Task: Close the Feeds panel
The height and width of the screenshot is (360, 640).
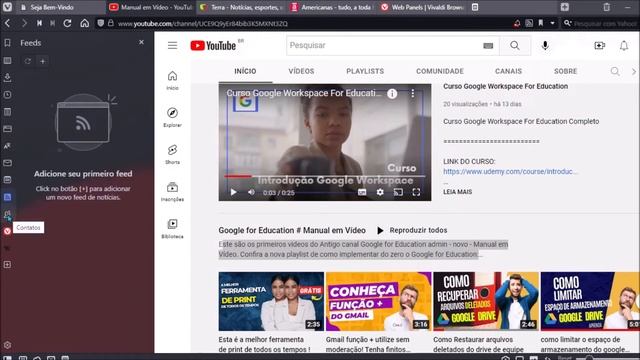Action: 141,42
